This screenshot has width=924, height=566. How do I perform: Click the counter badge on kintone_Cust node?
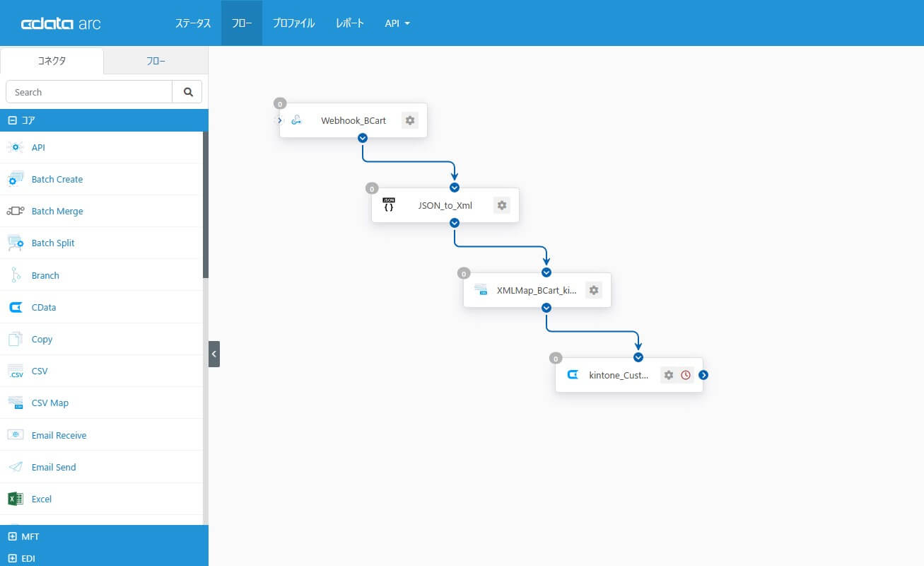pos(556,359)
